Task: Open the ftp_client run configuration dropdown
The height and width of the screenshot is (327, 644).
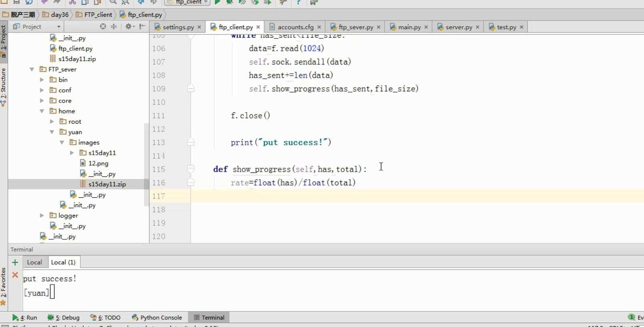Action: pyautogui.click(x=187, y=2)
